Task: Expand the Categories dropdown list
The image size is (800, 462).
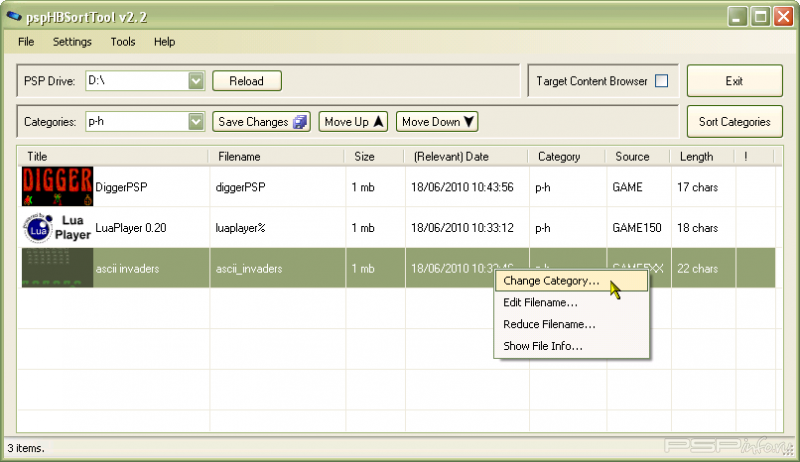Action: coord(196,122)
